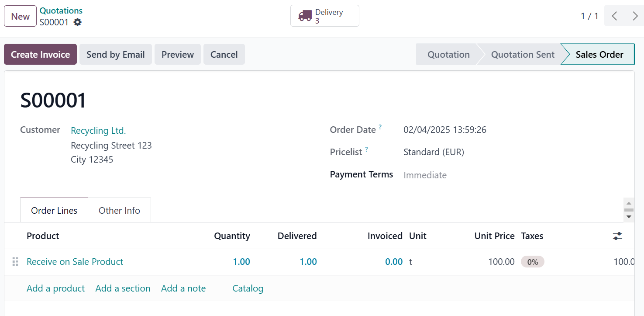Select the Quotation Sent status stage
644x316 pixels.
(x=522, y=55)
